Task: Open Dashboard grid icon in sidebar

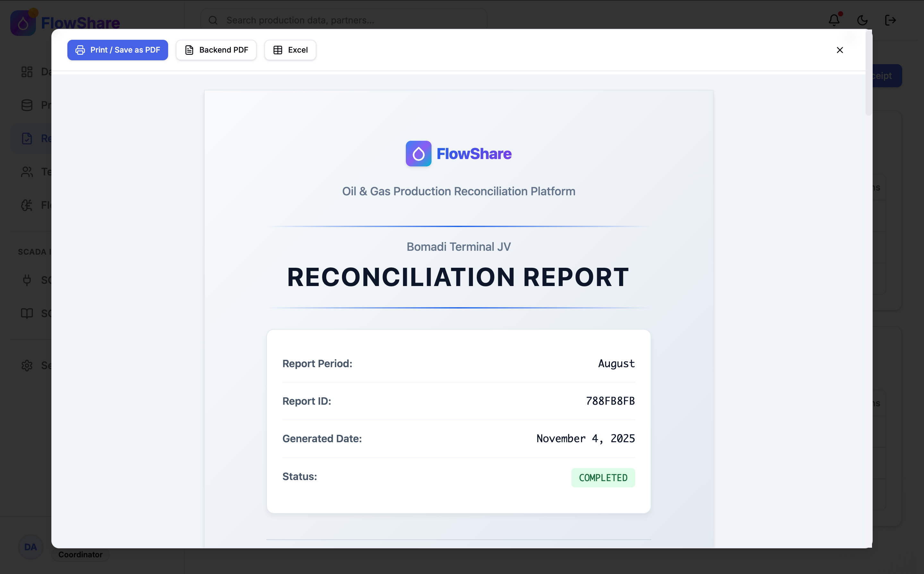Action: (x=27, y=72)
